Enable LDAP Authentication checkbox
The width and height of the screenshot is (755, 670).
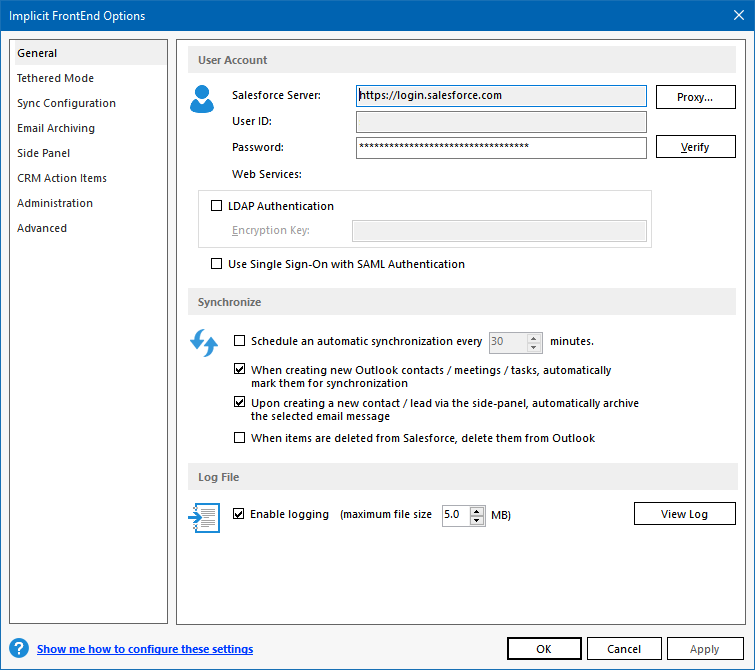tap(217, 206)
